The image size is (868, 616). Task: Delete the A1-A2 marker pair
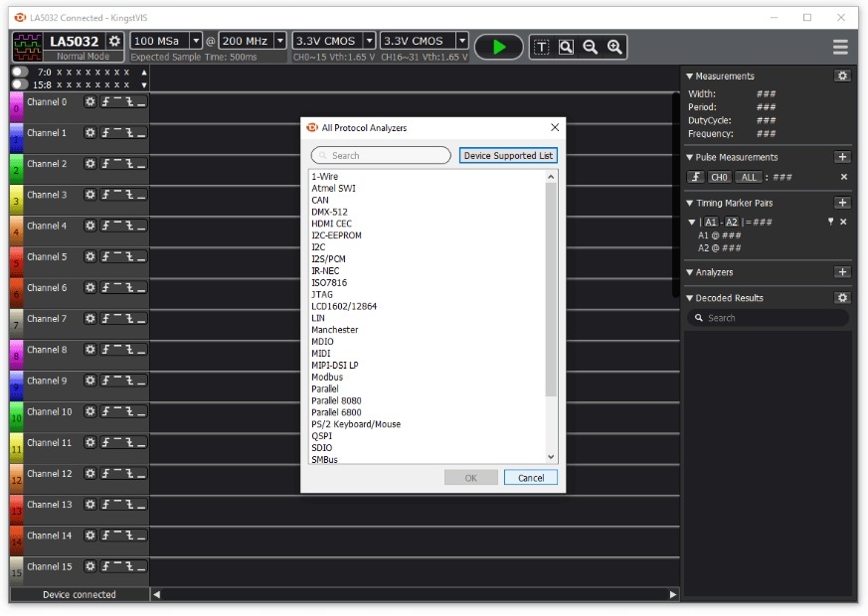coord(843,222)
